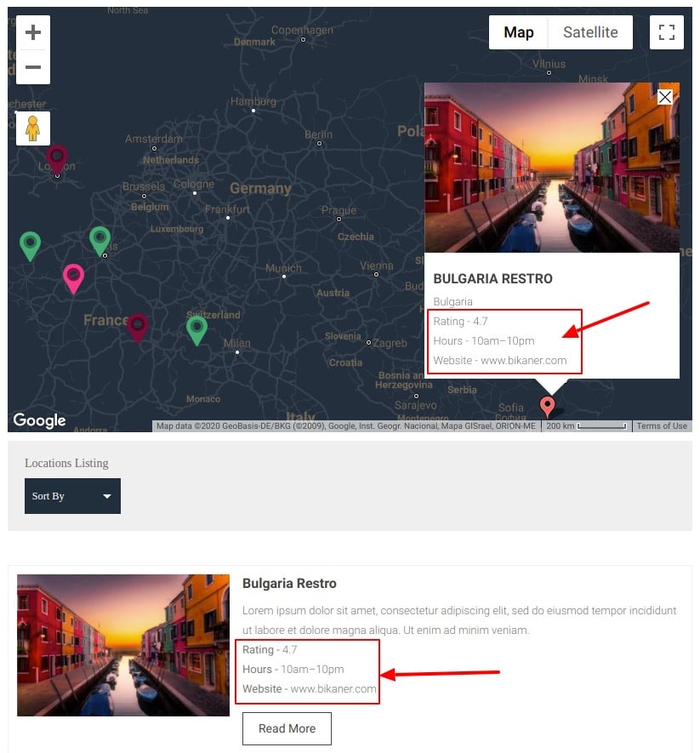Click the Terms of Use link

tap(662, 425)
